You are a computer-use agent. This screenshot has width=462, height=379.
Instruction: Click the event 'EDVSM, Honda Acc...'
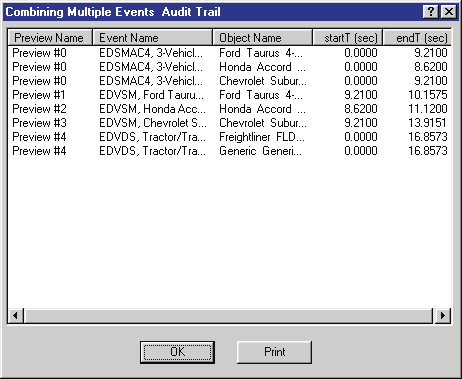[x=152, y=109]
